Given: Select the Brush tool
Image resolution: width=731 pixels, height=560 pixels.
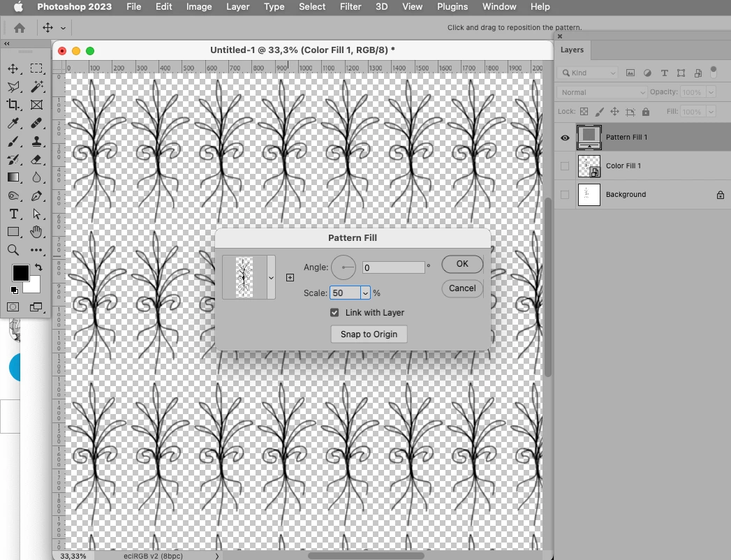Looking at the screenshot, I should tap(13, 141).
